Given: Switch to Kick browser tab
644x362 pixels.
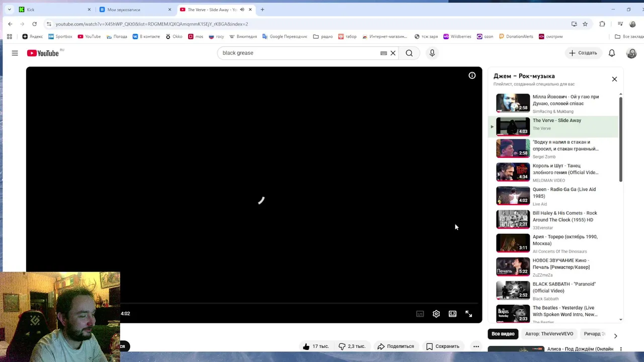Looking at the screenshot, I should (x=53, y=10).
